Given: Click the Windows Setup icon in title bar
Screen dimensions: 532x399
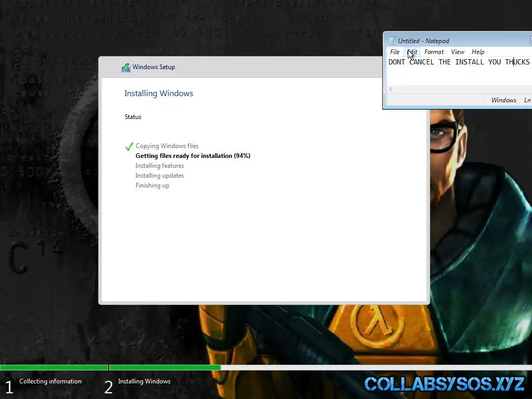Looking at the screenshot, I should pyautogui.click(x=126, y=67).
